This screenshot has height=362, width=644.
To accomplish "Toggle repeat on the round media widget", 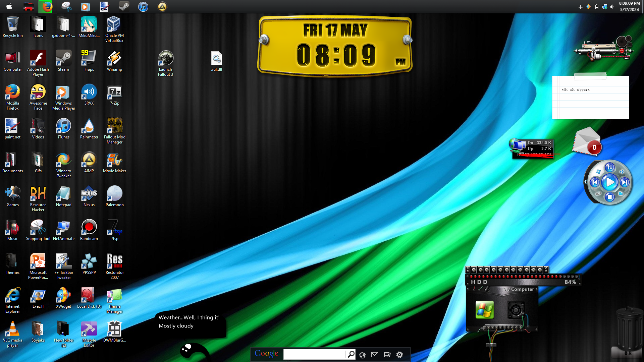I will 598,194.
